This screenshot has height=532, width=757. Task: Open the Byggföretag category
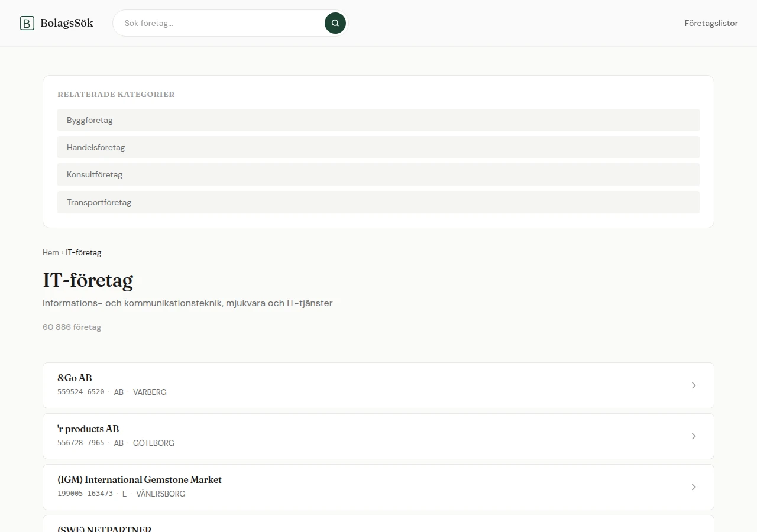(x=378, y=120)
